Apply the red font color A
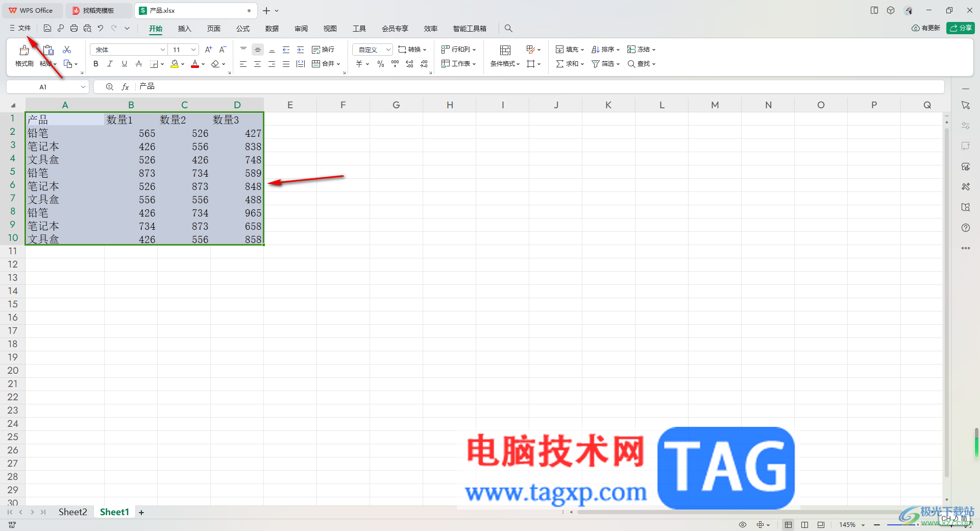This screenshot has width=980, height=531. pos(195,64)
